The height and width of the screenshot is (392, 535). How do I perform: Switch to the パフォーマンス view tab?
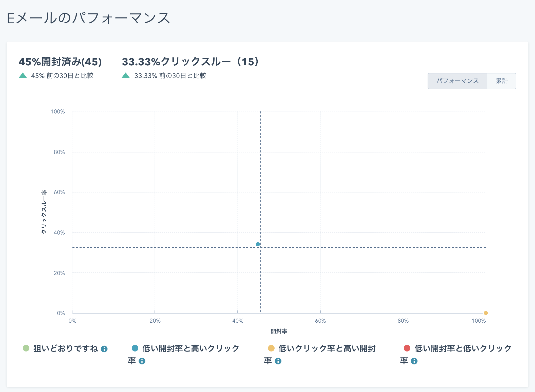pos(457,81)
